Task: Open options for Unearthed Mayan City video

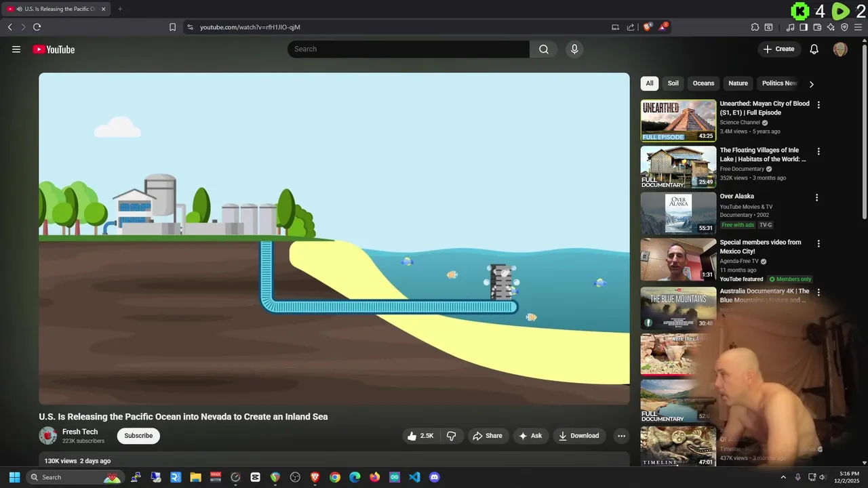Action: point(818,105)
